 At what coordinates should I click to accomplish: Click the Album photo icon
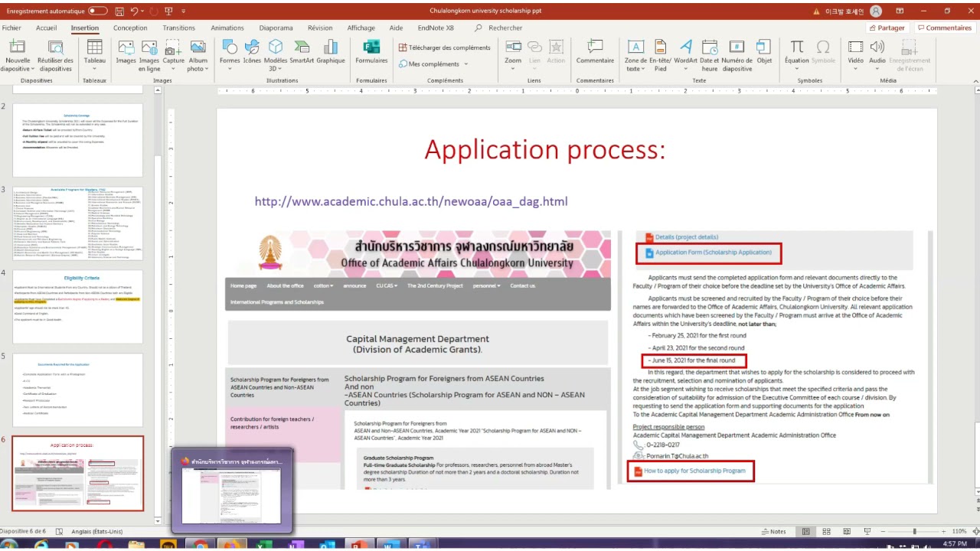(x=198, y=47)
